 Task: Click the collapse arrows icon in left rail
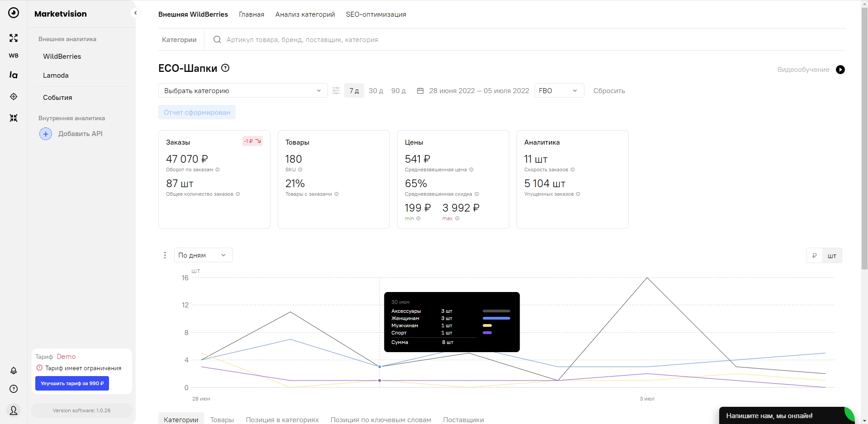pyautogui.click(x=14, y=118)
